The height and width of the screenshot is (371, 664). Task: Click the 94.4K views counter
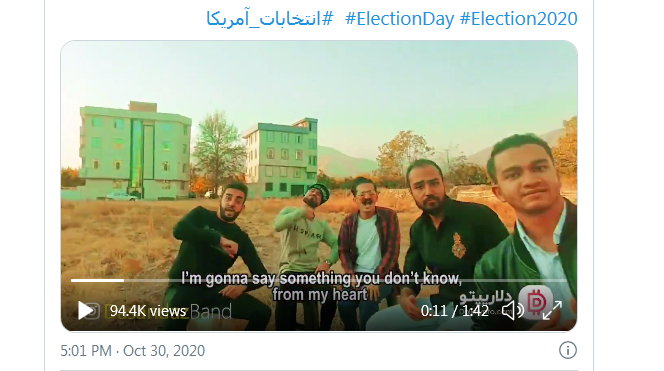tap(148, 311)
